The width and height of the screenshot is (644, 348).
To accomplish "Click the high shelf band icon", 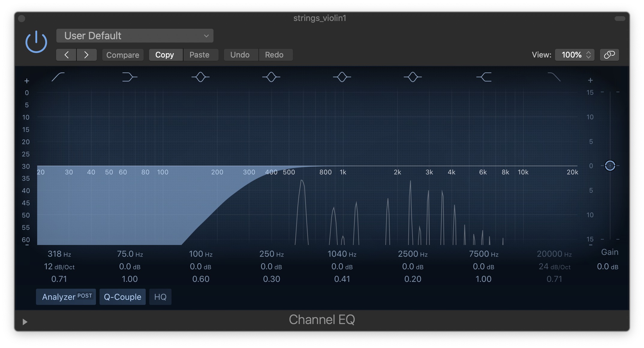I will coord(484,77).
